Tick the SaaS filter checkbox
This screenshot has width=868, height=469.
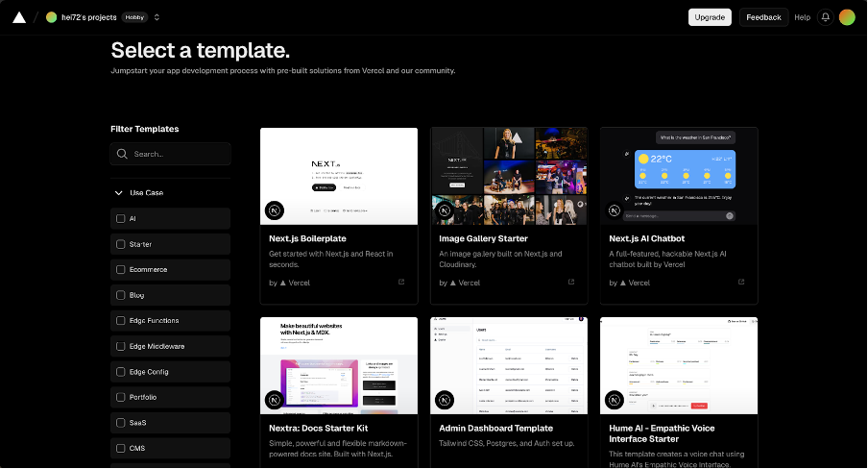(x=121, y=423)
